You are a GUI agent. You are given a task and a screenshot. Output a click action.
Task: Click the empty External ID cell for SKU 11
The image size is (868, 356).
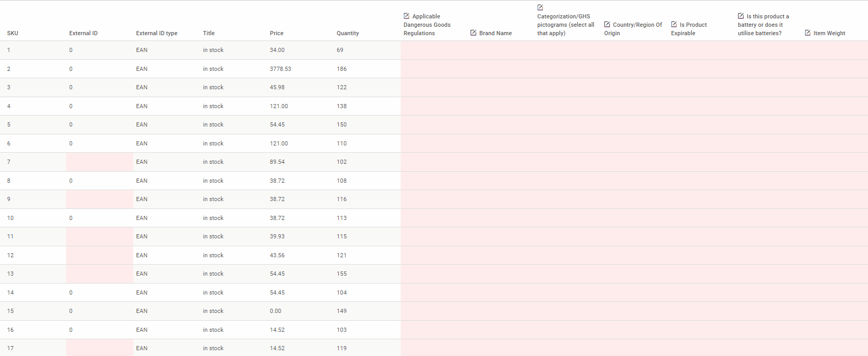coord(100,236)
